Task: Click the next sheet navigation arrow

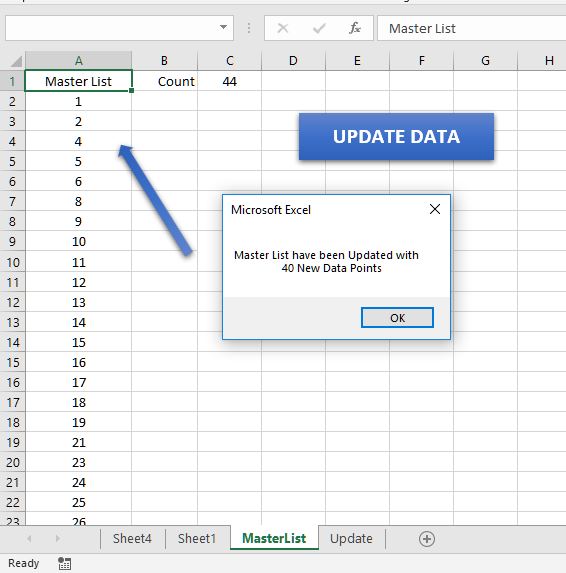Action: [57, 538]
